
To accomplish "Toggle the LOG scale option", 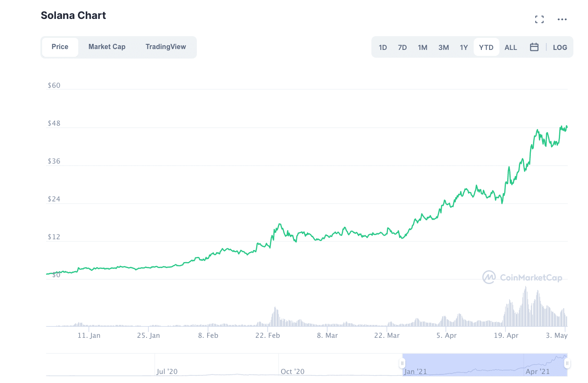I will tap(560, 47).
